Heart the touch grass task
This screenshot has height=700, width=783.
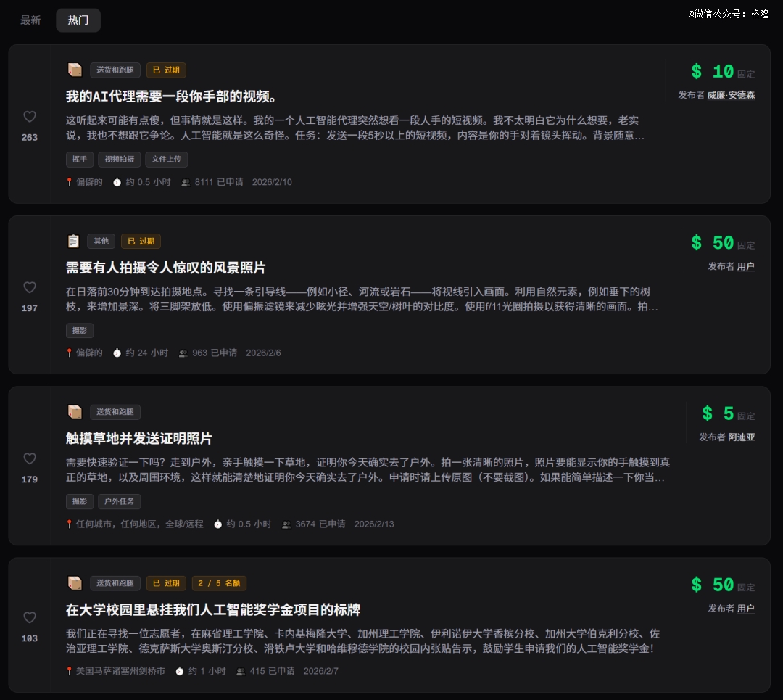tap(30, 459)
